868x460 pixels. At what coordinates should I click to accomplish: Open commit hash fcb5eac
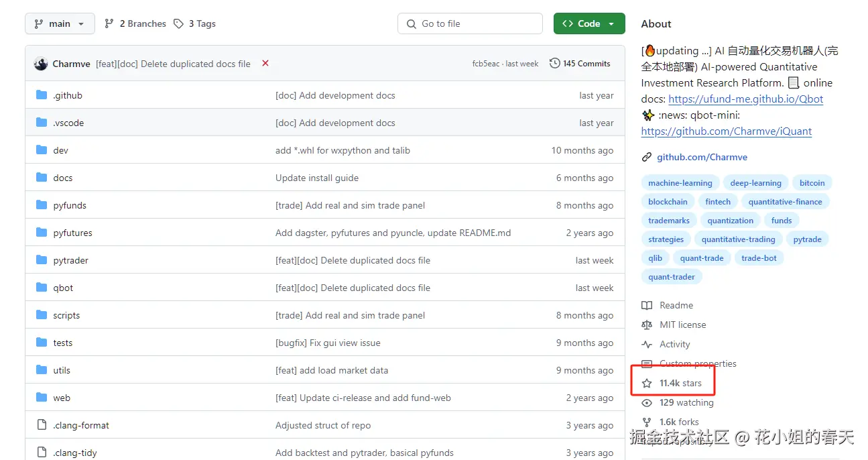[485, 64]
